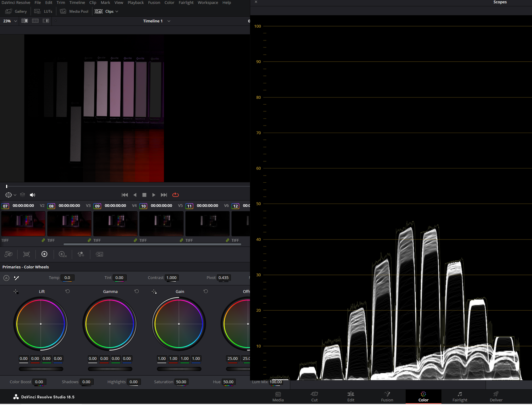The width and height of the screenshot is (532, 405).
Task: Expand the viewer zoom level dropdown
Action: tap(16, 21)
